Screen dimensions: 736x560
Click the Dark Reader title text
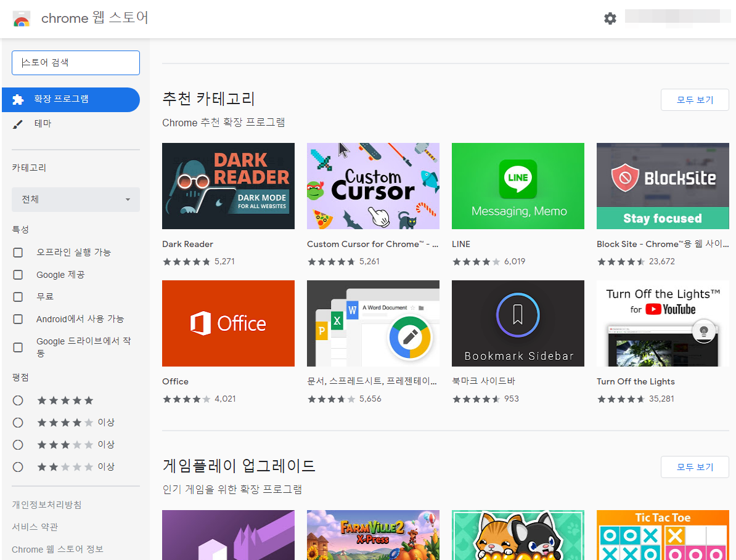pyautogui.click(x=188, y=244)
